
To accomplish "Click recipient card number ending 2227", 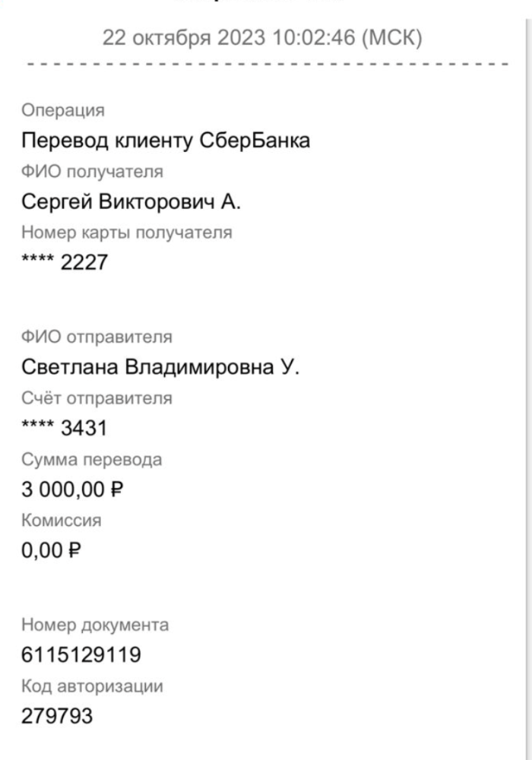I will (65, 263).
